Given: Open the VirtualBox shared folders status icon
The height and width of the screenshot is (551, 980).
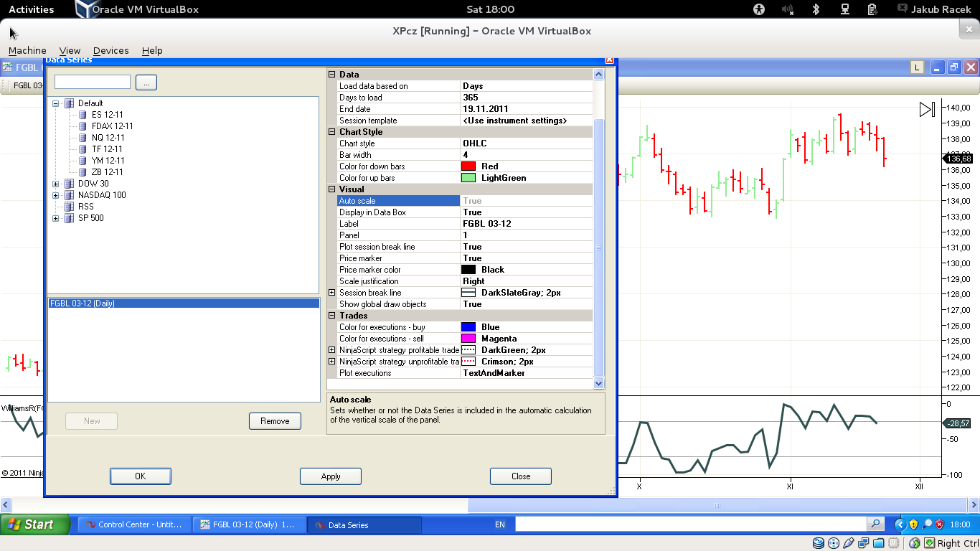Looking at the screenshot, I should [x=878, y=543].
